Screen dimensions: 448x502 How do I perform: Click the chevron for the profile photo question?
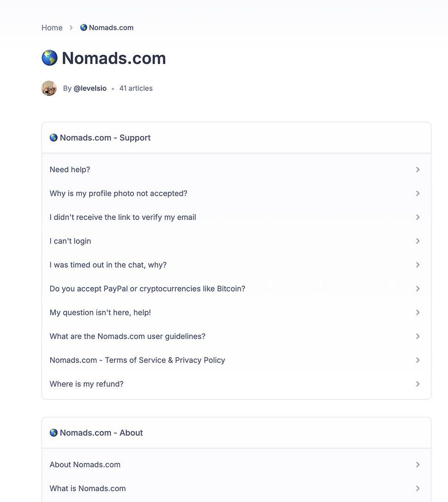417,193
